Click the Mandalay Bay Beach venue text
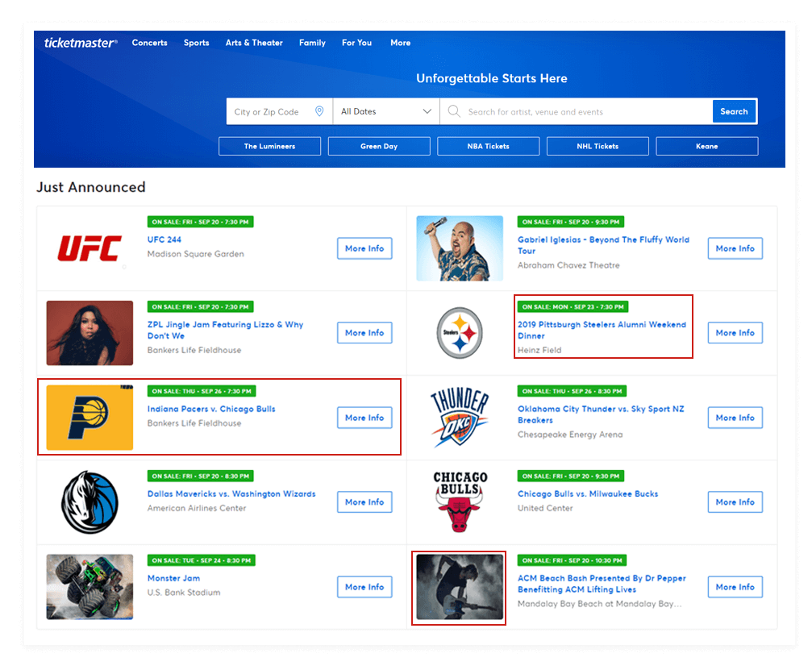812x670 pixels. [x=600, y=604]
